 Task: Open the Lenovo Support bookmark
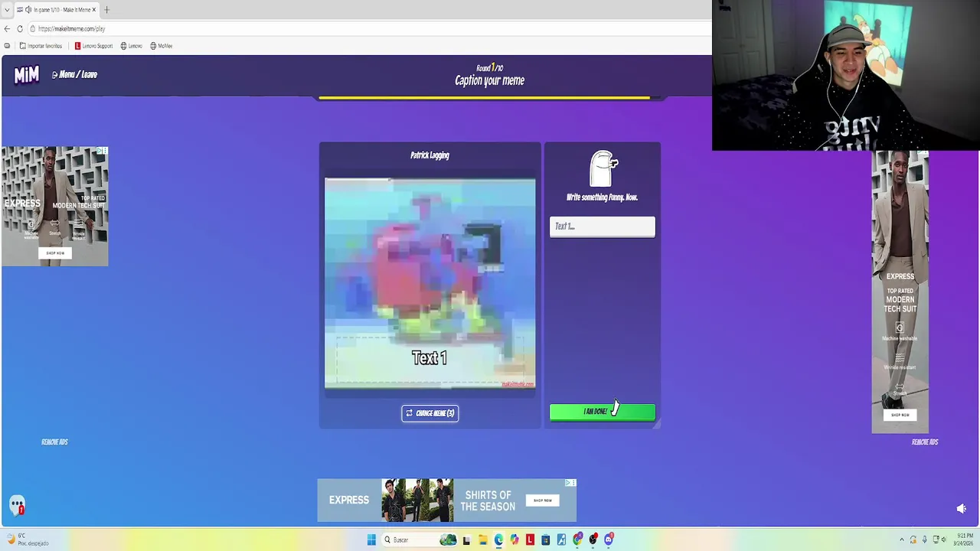[x=93, y=46]
